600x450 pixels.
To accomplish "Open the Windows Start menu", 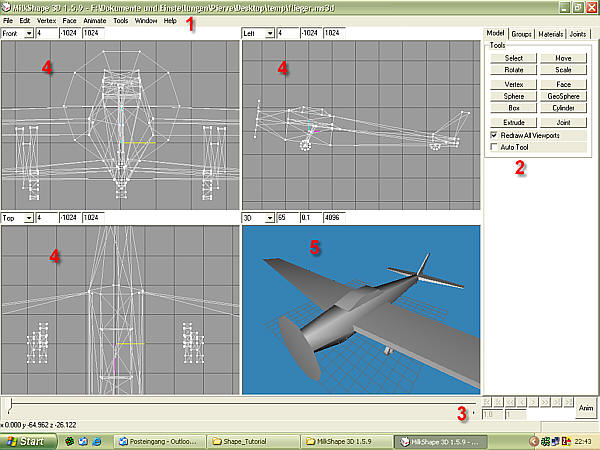I will click(x=28, y=441).
